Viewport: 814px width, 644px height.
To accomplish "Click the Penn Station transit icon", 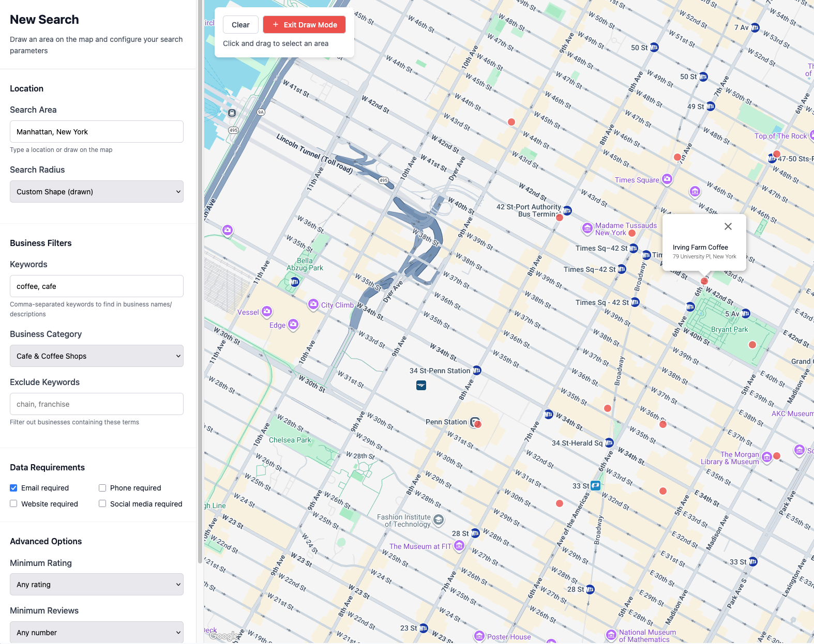I will point(474,422).
